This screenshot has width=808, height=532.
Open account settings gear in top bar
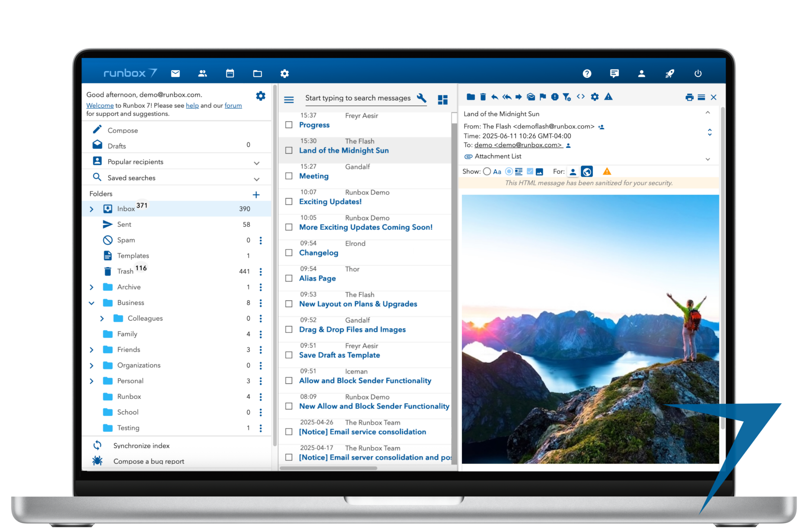[285, 73]
